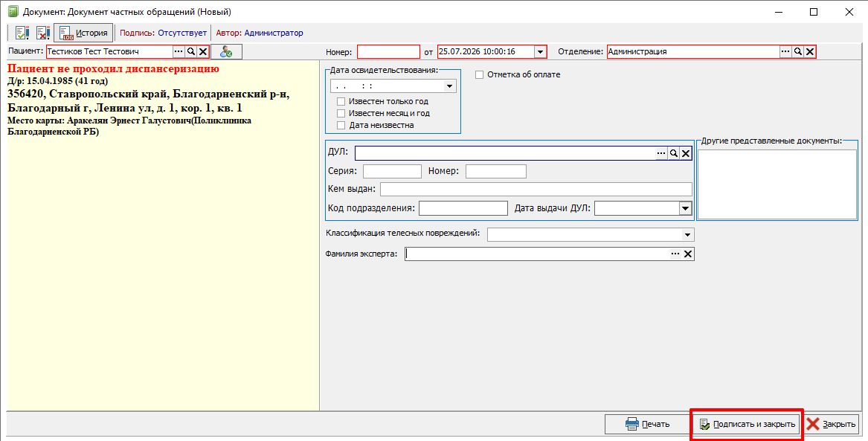Open patient picker ellipsis next to Тестиков

(x=179, y=51)
